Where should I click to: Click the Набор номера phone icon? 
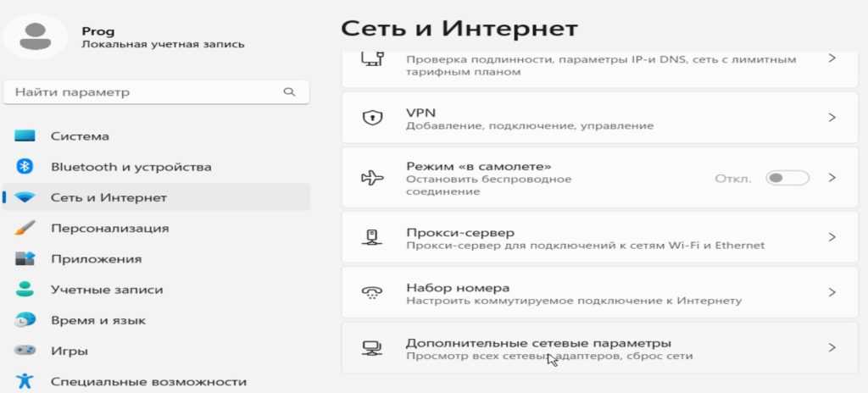click(x=371, y=292)
